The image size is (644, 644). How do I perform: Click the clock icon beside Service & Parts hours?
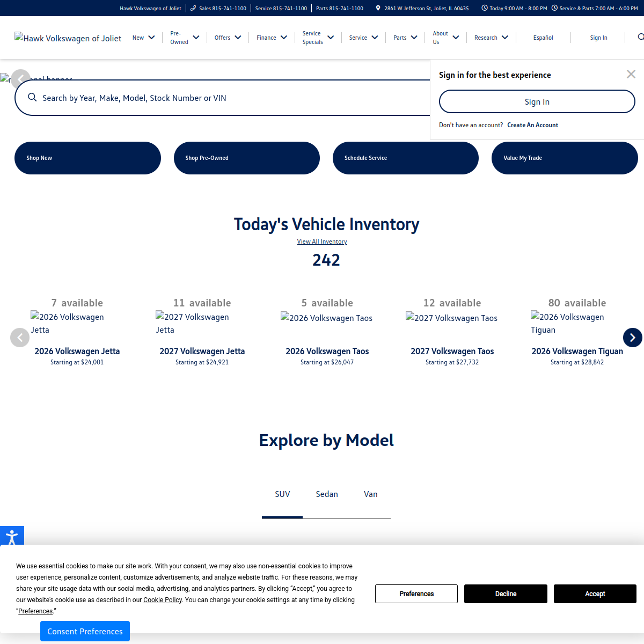[x=554, y=8]
